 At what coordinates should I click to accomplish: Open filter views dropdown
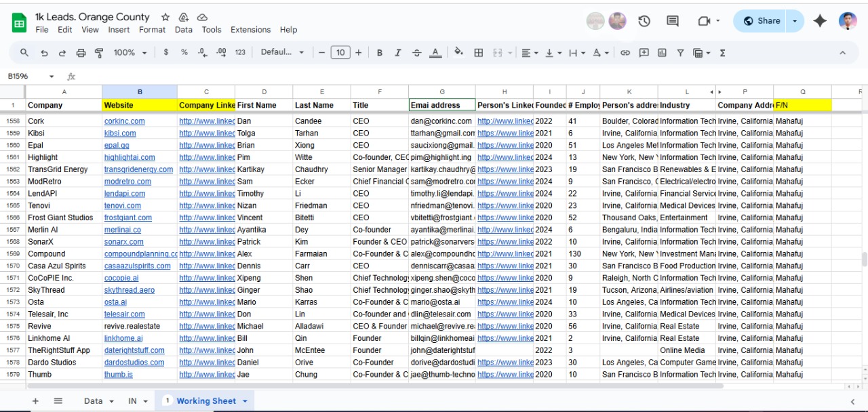(x=701, y=52)
